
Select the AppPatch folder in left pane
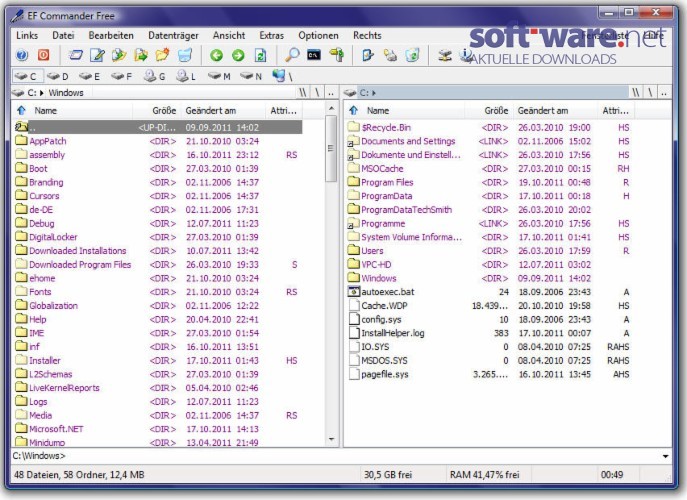48,141
